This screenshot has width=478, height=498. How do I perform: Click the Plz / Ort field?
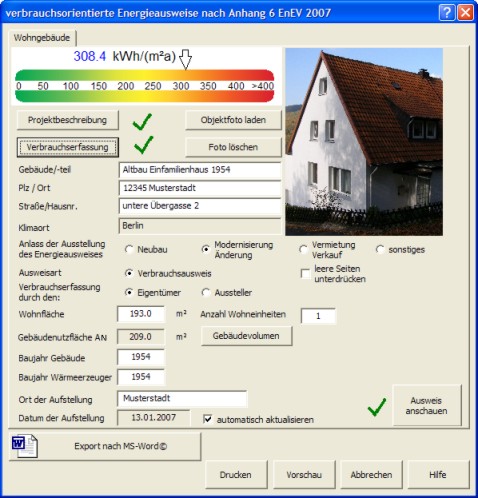[200, 188]
